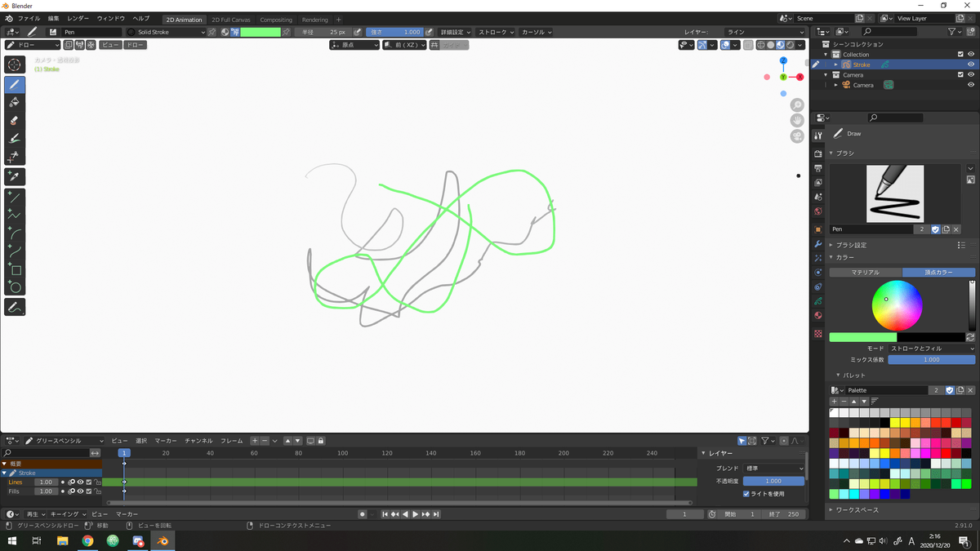
Task: Open the Render properties tab
Action: point(817,153)
